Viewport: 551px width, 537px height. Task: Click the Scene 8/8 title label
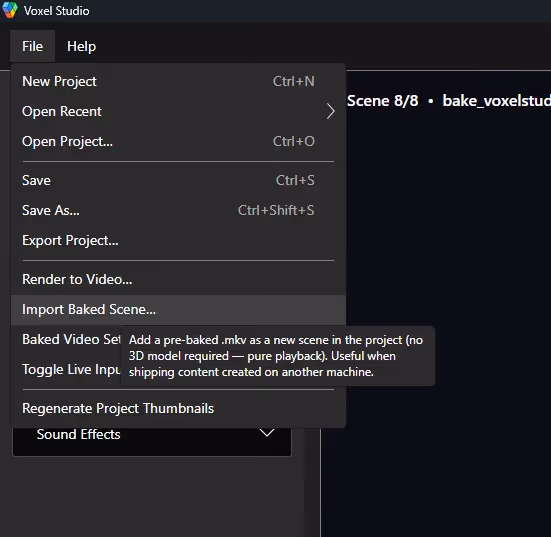pyautogui.click(x=383, y=101)
